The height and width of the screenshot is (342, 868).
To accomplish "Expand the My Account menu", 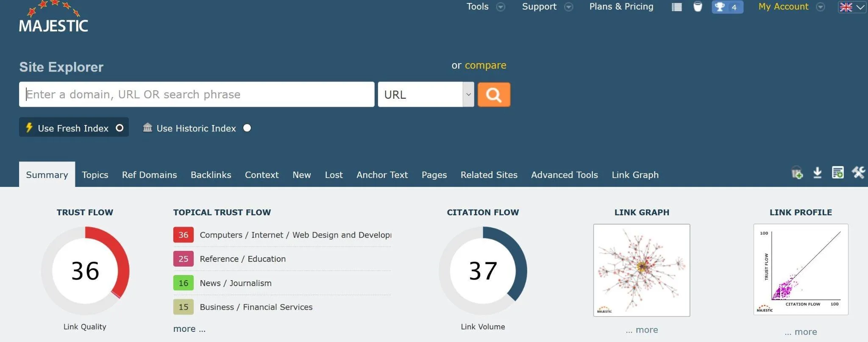I will tap(791, 7).
